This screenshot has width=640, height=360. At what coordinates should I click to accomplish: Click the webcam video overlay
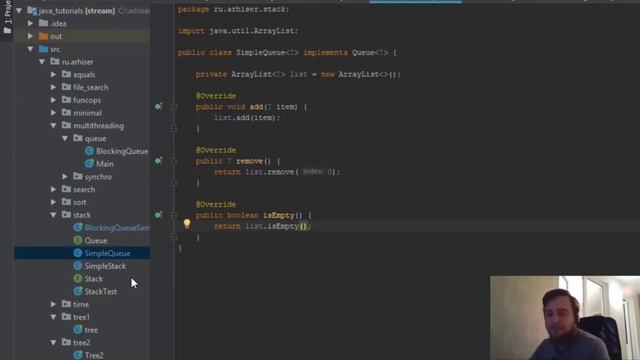click(565, 318)
